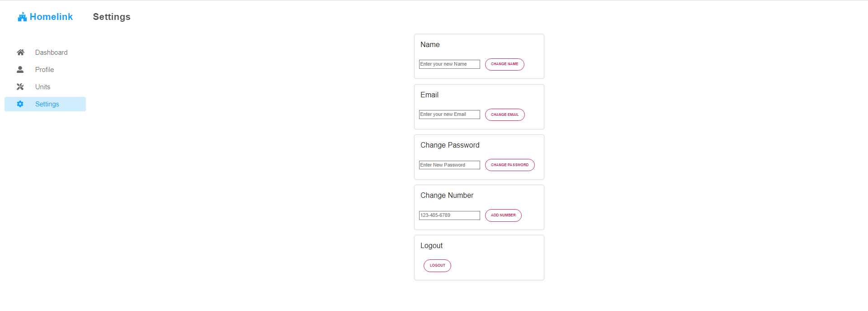868x311 pixels.
Task: Click the Settings page heading
Action: coord(111,17)
